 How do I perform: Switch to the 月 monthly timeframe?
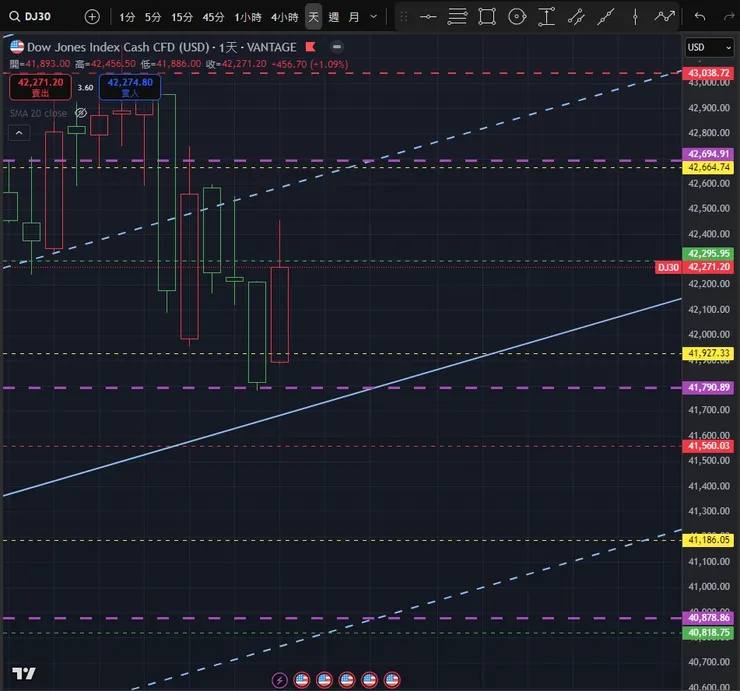click(354, 17)
